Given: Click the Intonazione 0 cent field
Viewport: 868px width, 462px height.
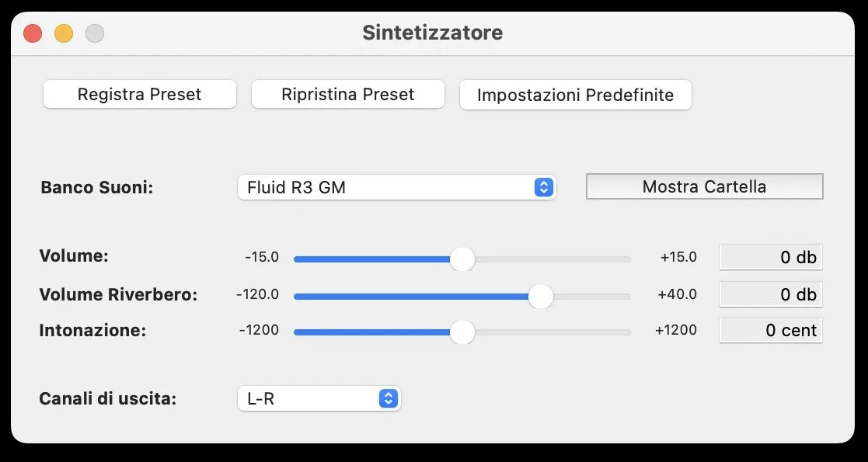Looking at the screenshot, I should pyautogui.click(x=770, y=330).
